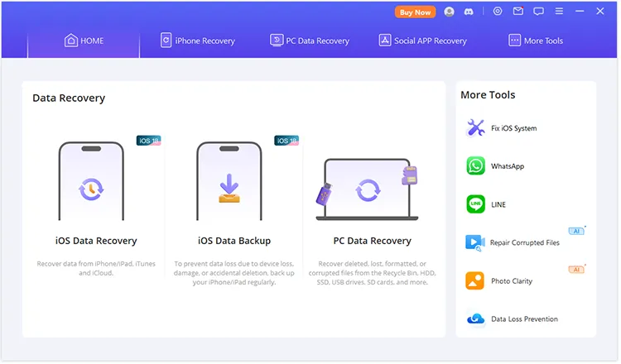Screen dimensions: 621x364
Task: Close the application window
Action: coord(600,12)
